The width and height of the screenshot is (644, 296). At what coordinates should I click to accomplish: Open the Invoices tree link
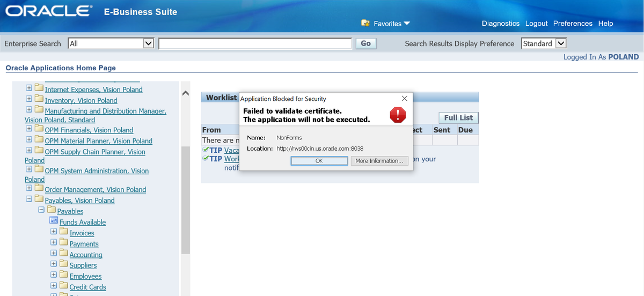[x=82, y=233]
